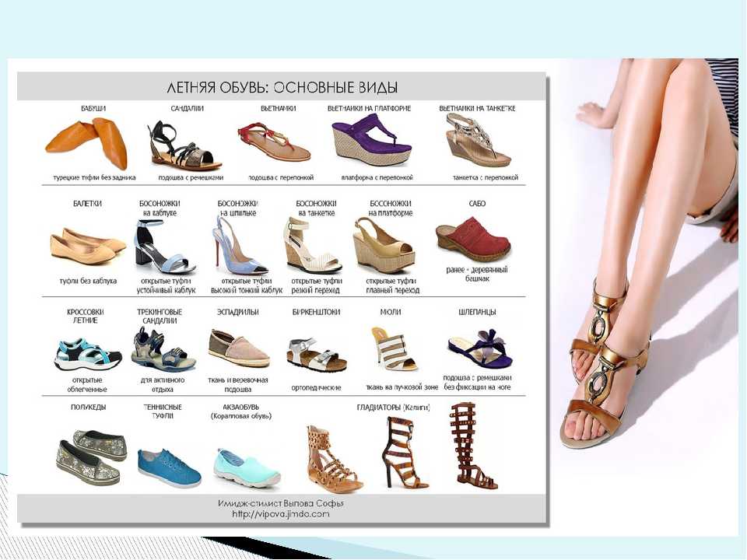The height and width of the screenshot is (560, 747).
Task: Click the white Биркенштоки sandal image
Action: [x=317, y=355]
